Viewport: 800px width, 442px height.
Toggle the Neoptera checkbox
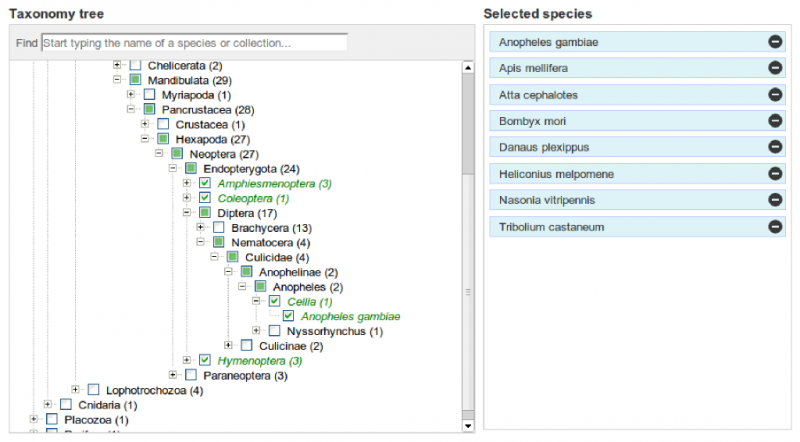(177, 154)
